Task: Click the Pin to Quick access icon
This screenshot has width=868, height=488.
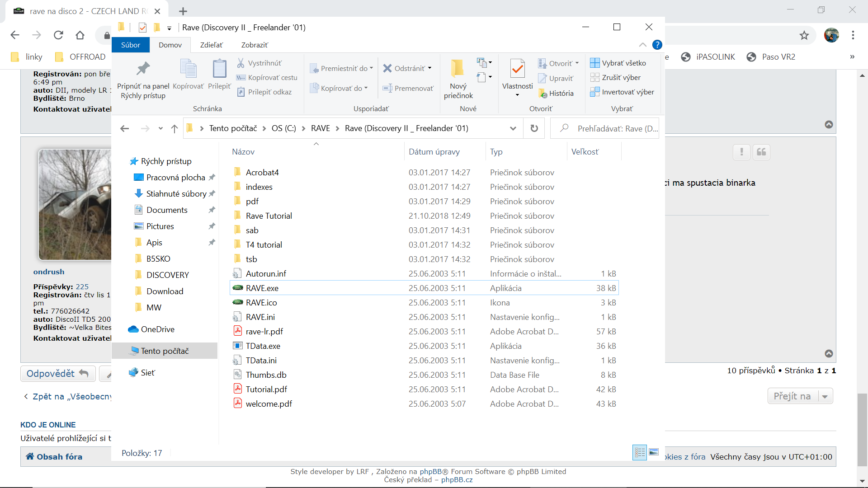Action: point(143,69)
